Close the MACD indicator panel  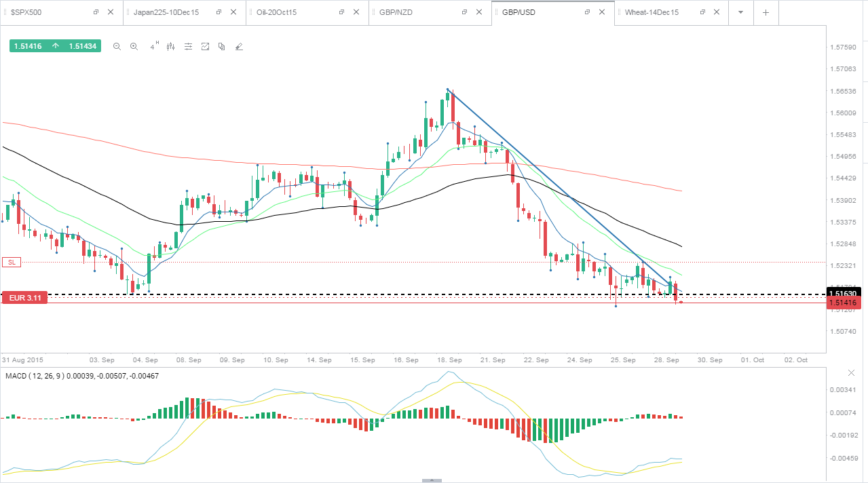[x=852, y=373]
